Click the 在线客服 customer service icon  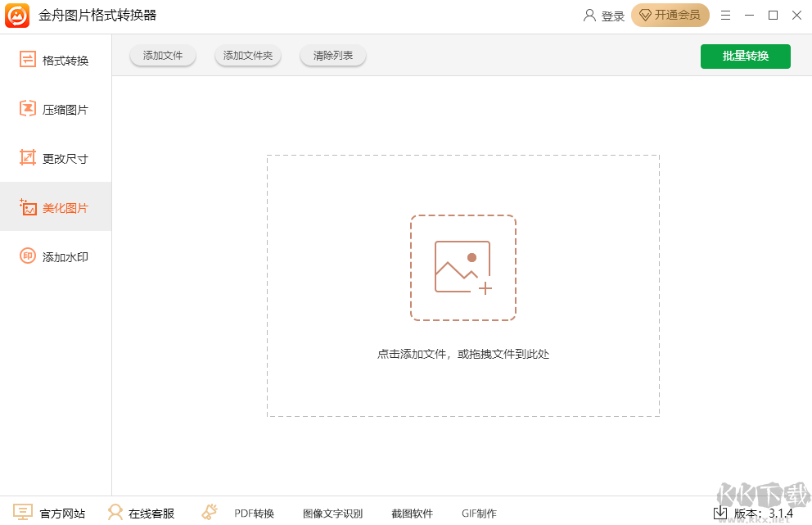(x=117, y=513)
